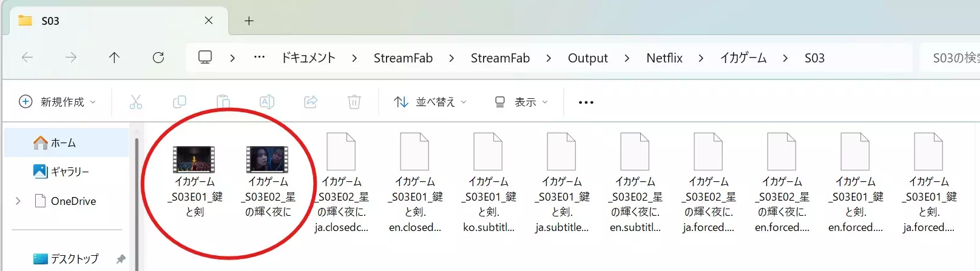Click S03 in the address bar

[x=814, y=58]
